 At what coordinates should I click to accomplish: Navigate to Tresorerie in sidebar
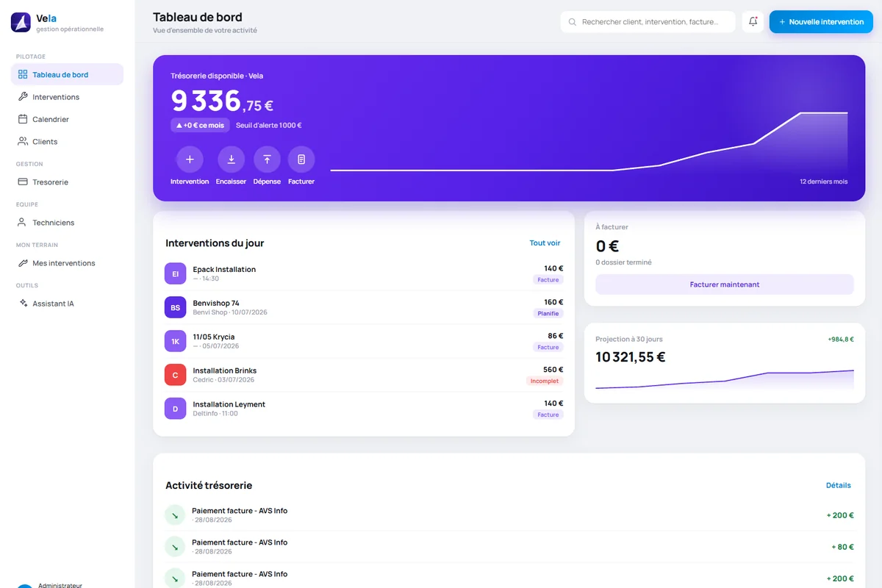67,182
